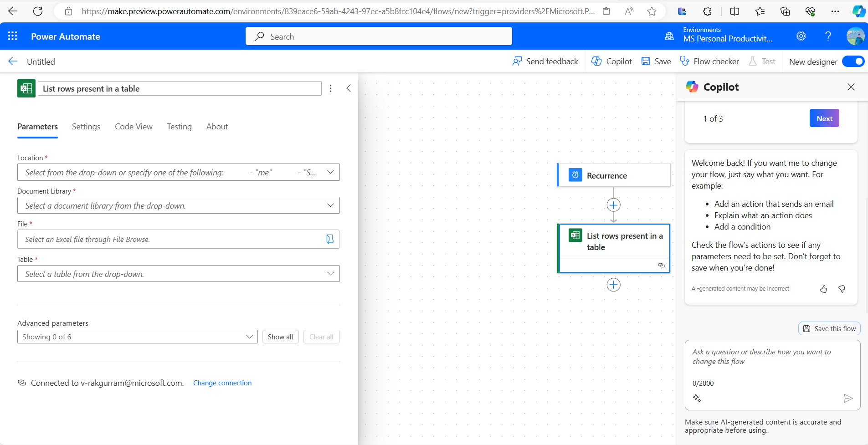
Task: Click the File input field
Action: click(178, 239)
